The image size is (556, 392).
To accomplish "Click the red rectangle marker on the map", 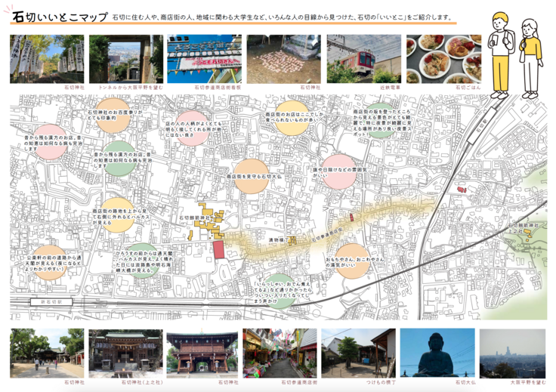I will click(219, 251).
